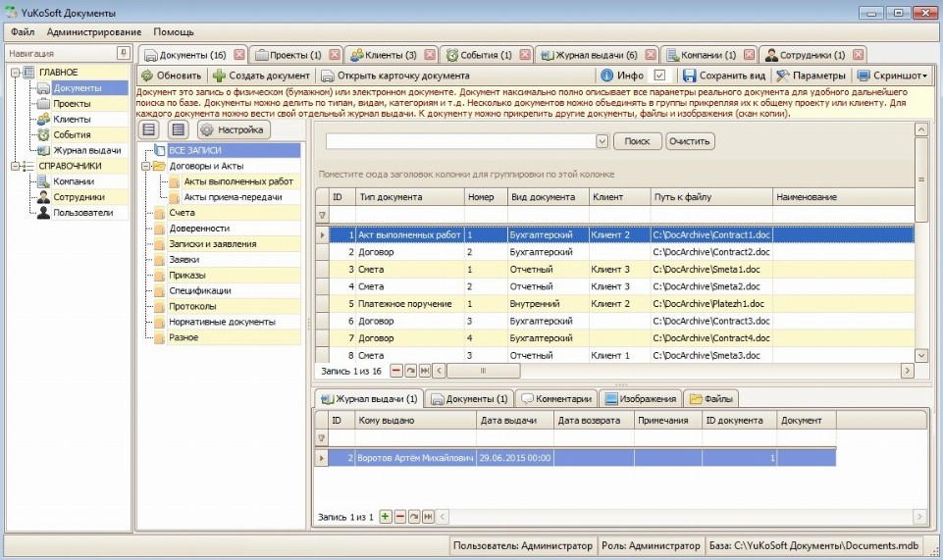The image size is (943, 560).
Task: Click red minus delete-record icon in documents grid
Action: (x=396, y=372)
